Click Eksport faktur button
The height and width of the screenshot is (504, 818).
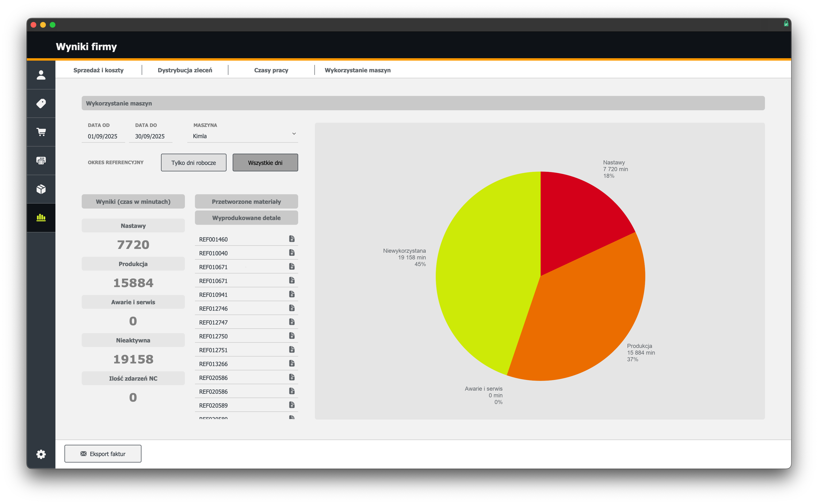(103, 454)
